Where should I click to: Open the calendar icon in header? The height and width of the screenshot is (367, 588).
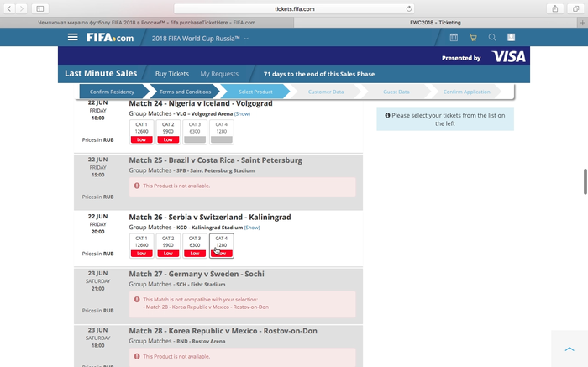(454, 38)
